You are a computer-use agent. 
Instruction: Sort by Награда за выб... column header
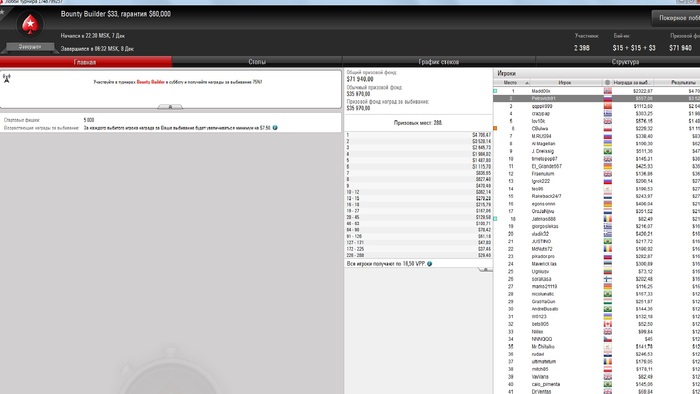pos(632,83)
